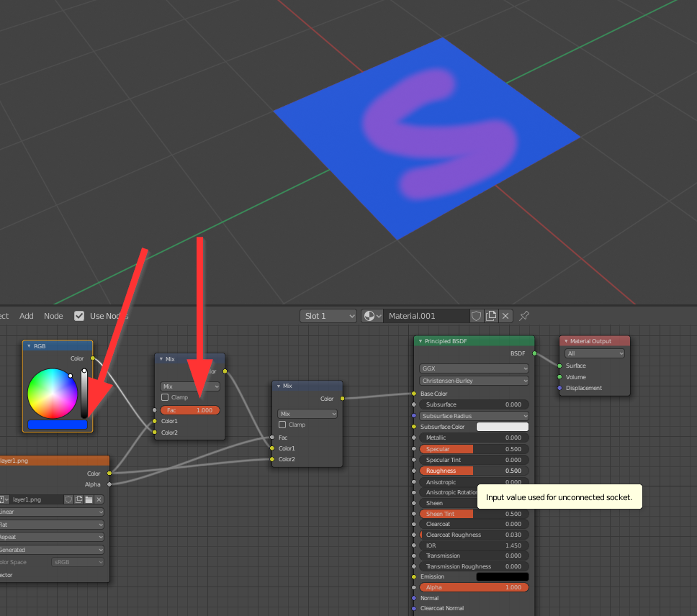
Task: Click the fake user shield icon next to Material.001
Action: (476, 315)
